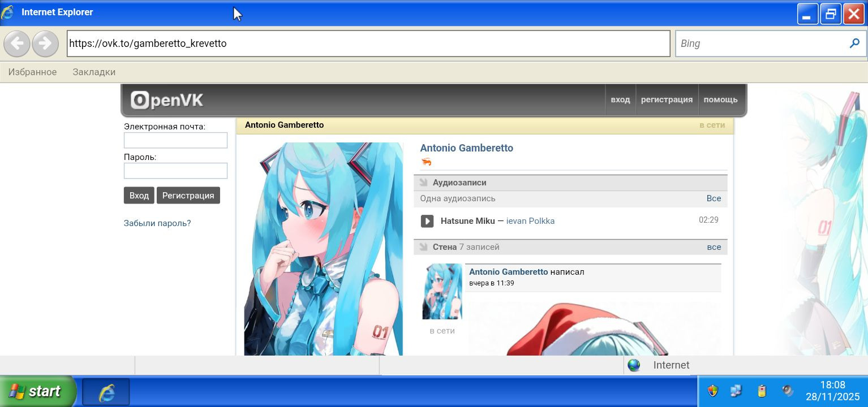Open the Internet Explorer taskbar button
Viewport: 868px width, 407px height.
[x=106, y=392]
